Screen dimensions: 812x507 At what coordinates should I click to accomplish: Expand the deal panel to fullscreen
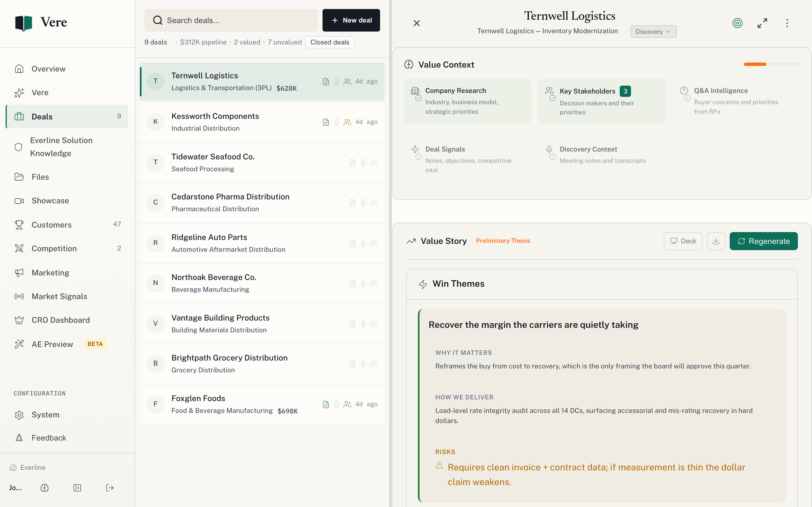tap(762, 23)
